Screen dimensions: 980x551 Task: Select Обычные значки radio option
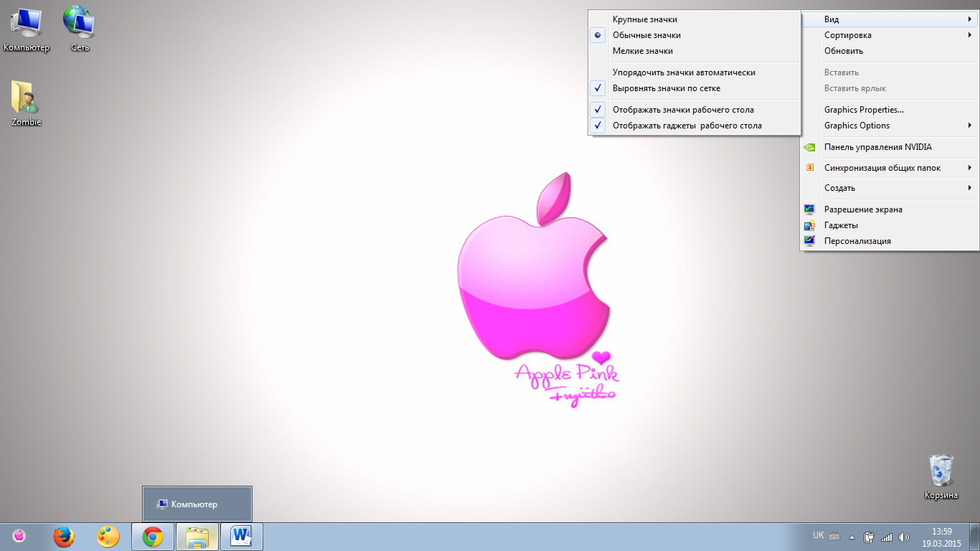click(646, 35)
